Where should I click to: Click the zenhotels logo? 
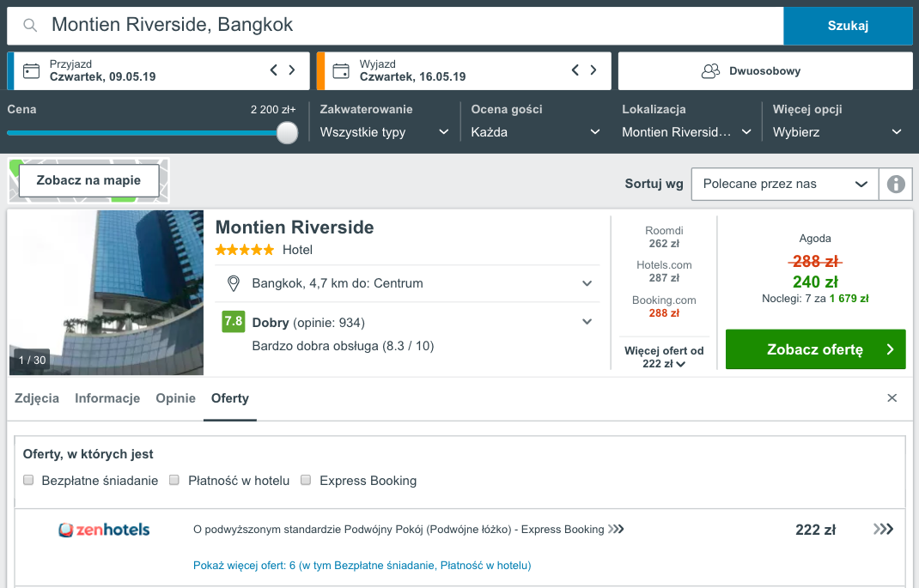click(104, 530)
